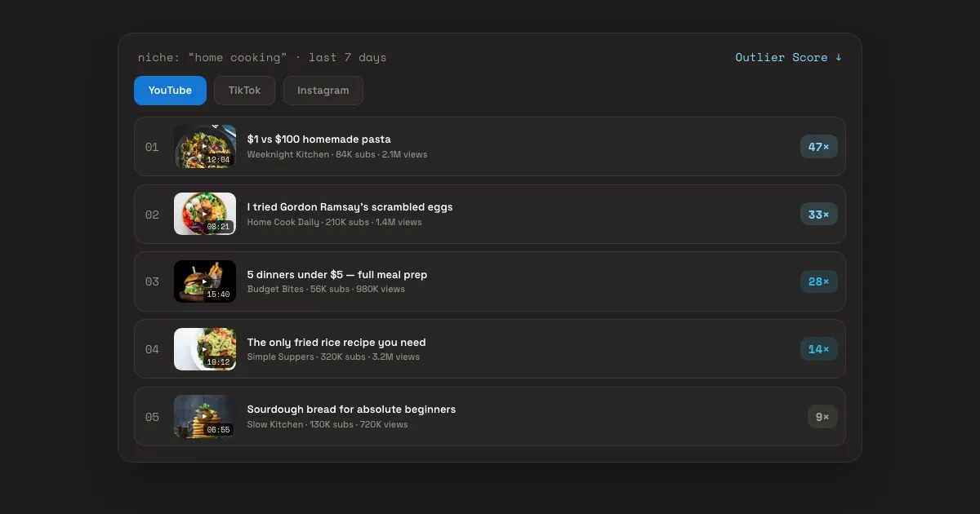
Task: Open the Outlier Score sort dropdown
Action: coord(788,57)
